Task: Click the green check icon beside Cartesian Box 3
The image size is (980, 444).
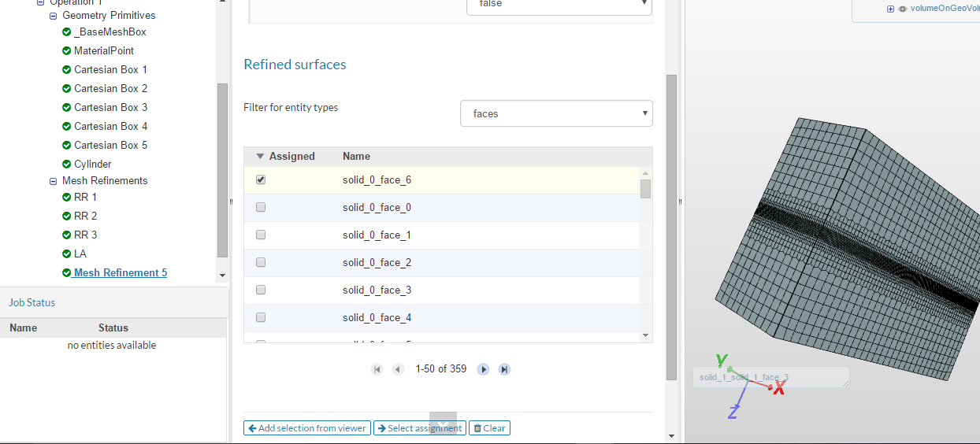Action: 67,108
